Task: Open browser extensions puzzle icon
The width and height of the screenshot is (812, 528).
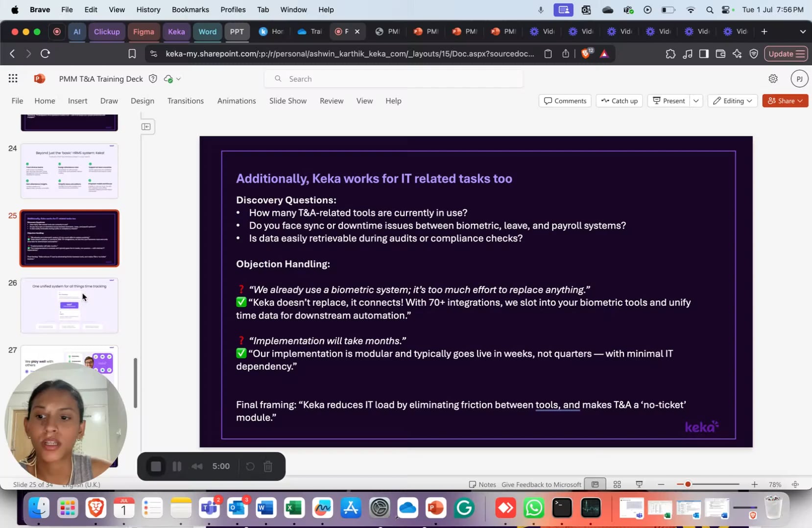Action: click(670, 53)
